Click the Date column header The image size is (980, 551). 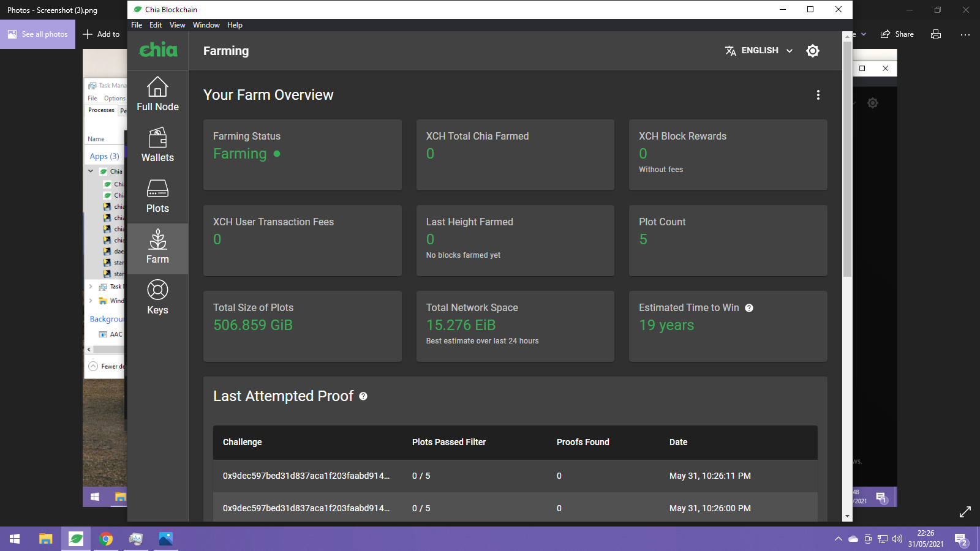[x=678, y=442]
